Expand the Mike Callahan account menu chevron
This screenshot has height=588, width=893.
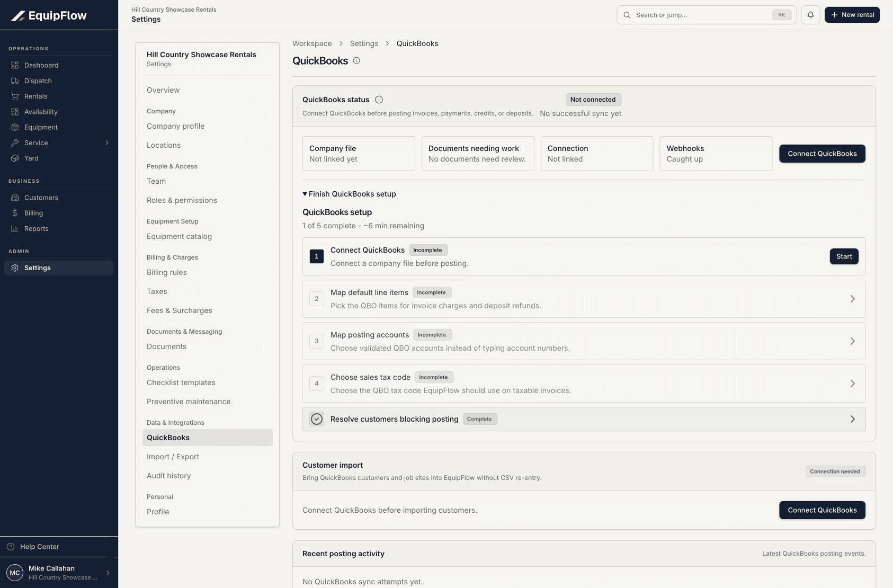click(108, 573)
